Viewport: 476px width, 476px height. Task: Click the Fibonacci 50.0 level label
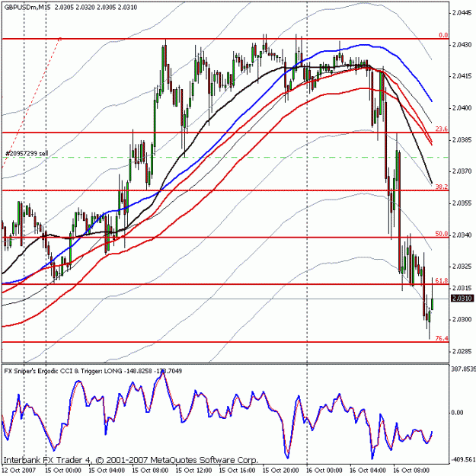[442, 234]
